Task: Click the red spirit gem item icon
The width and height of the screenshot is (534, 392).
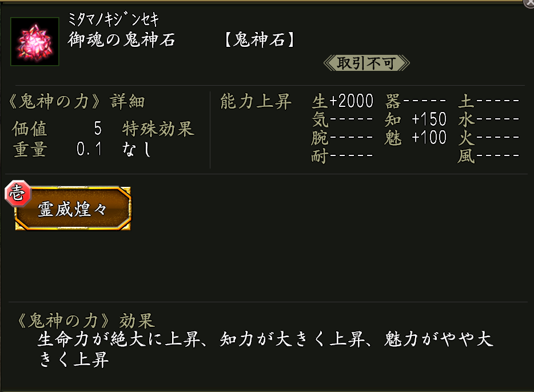Action: point(34,42)
